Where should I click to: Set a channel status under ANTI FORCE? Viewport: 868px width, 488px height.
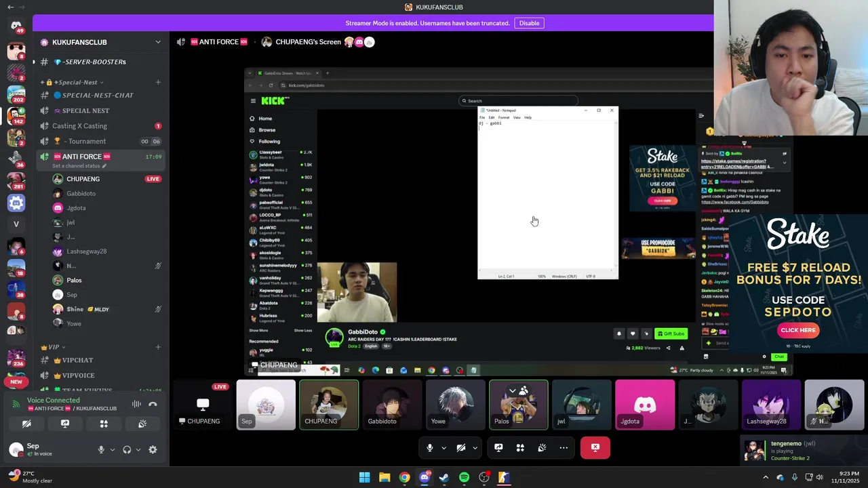coord(79,166)
